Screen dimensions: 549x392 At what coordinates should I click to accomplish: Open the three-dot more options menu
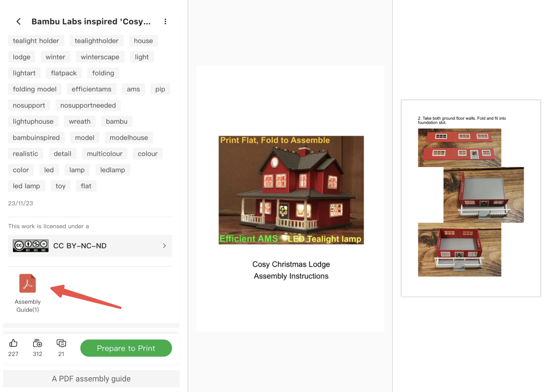tap(165, 21)
